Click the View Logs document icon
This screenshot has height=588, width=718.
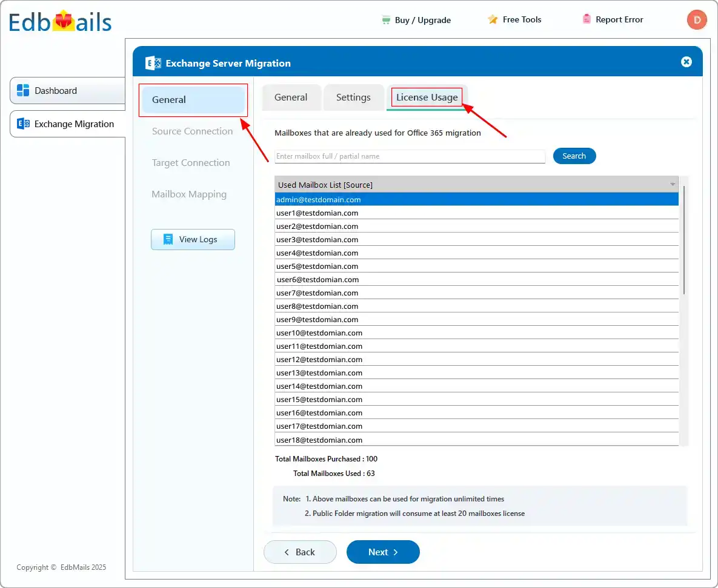pos(168,239)
